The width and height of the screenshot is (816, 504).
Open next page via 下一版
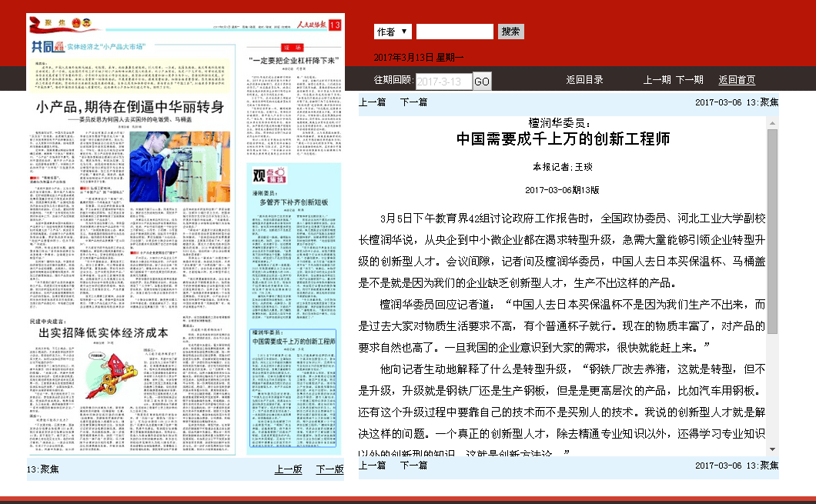[x=329, y=469]
